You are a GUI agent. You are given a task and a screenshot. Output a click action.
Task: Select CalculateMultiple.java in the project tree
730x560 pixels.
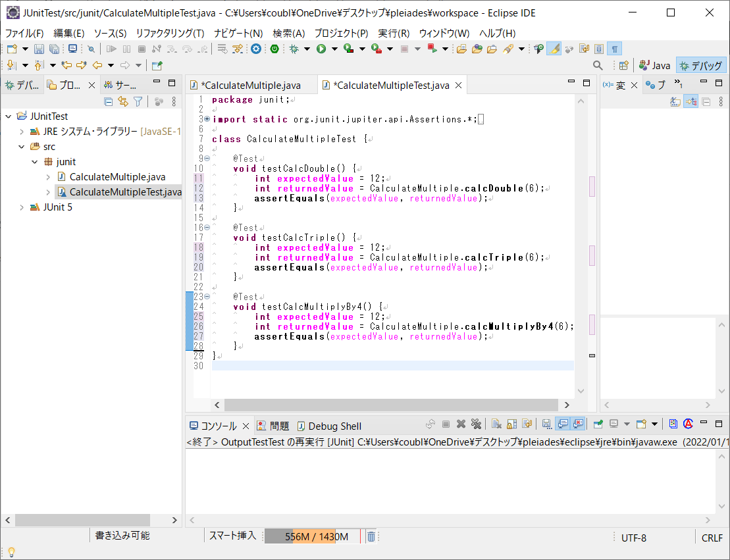(x=111, y=177)
